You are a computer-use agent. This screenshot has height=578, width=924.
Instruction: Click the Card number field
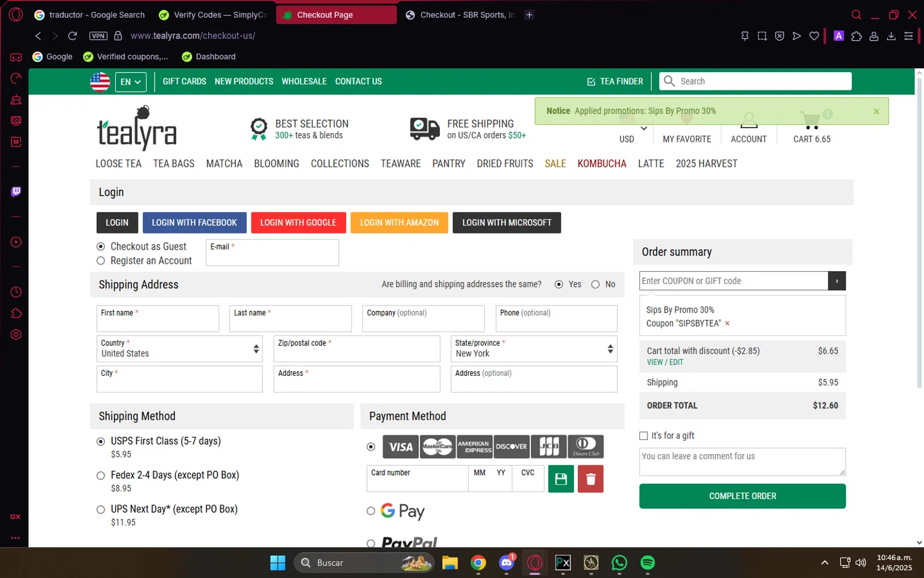417,478
